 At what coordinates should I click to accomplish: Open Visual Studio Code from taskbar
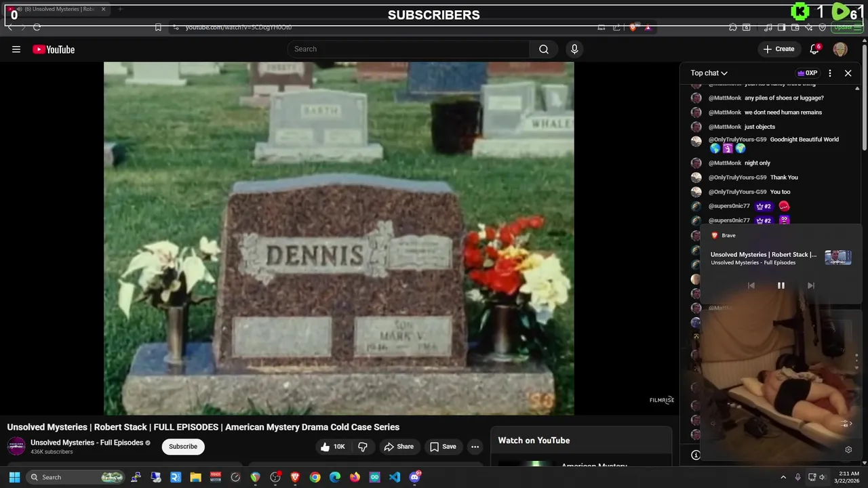click(395, 477)
